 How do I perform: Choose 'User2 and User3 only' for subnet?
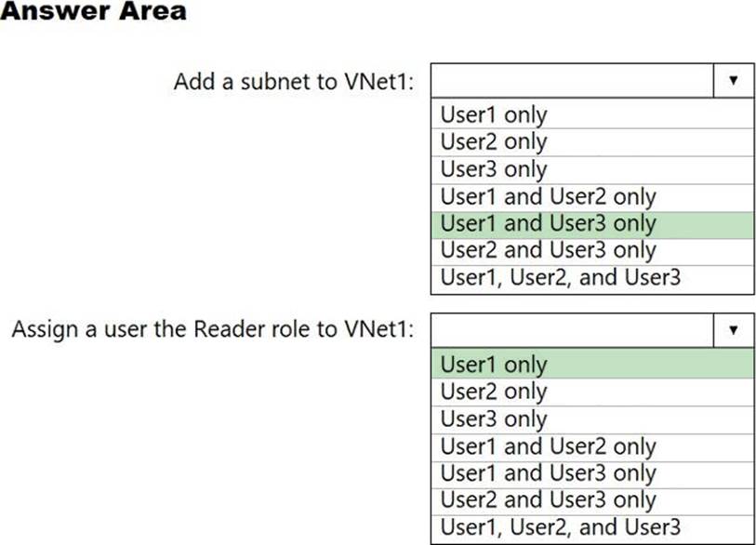tap(591, 251)
